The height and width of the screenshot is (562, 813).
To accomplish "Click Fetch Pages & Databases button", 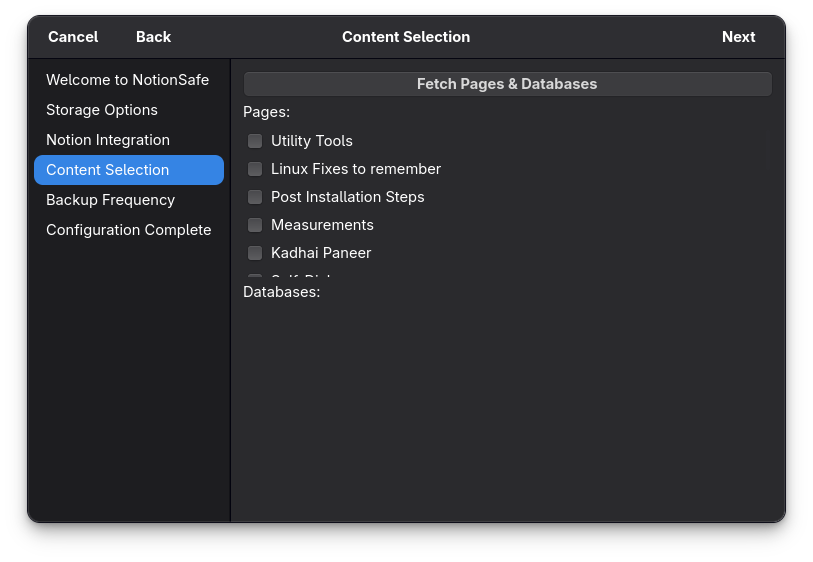I will [x=507, y=84].
